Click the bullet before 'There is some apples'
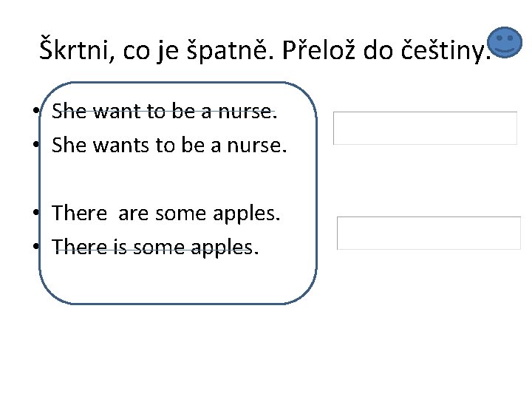The width and height of the screenshot is (532, 399). [35, 247]
